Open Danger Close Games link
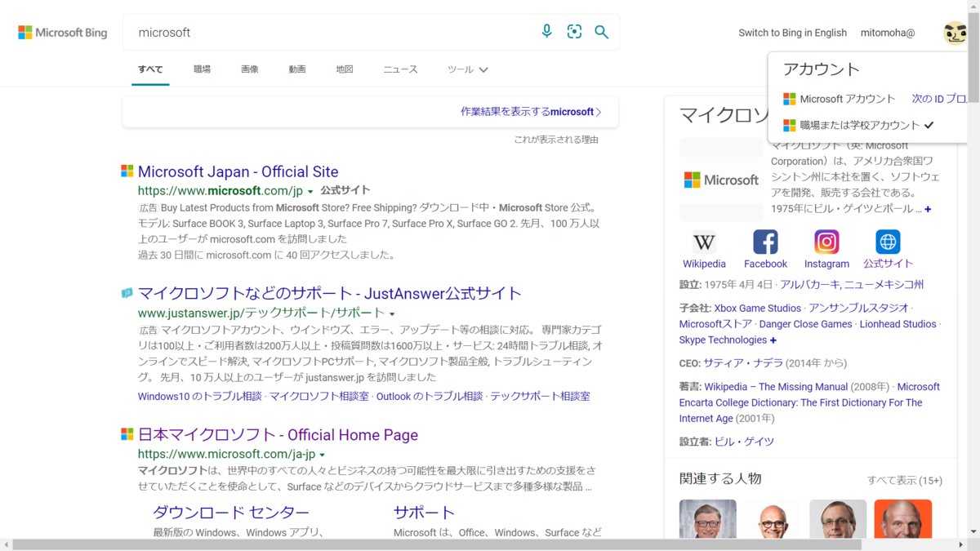Screen dimensions: 980x551 tap(806, 324)
